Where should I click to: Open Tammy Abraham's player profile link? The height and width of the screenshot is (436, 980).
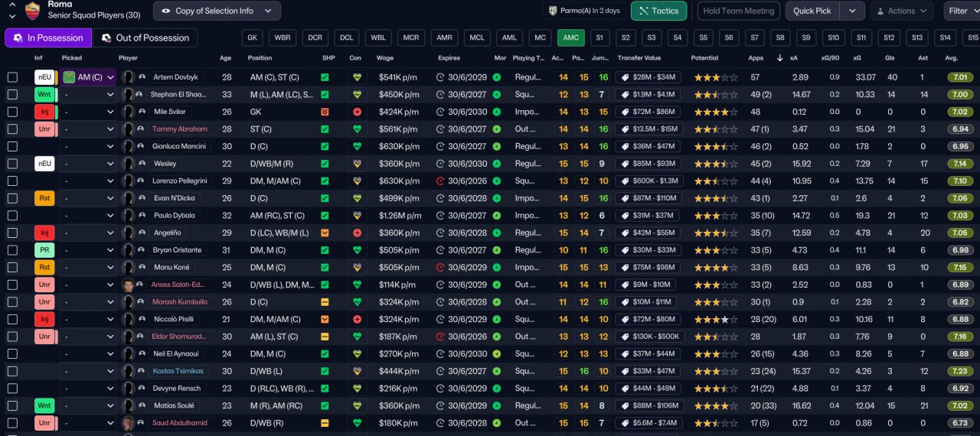(180, 129)
